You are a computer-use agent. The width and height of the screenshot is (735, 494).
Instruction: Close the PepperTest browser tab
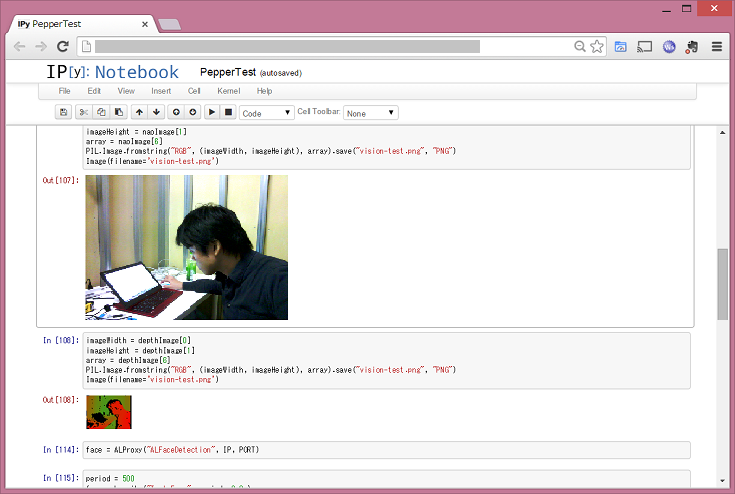coord(145,24)
